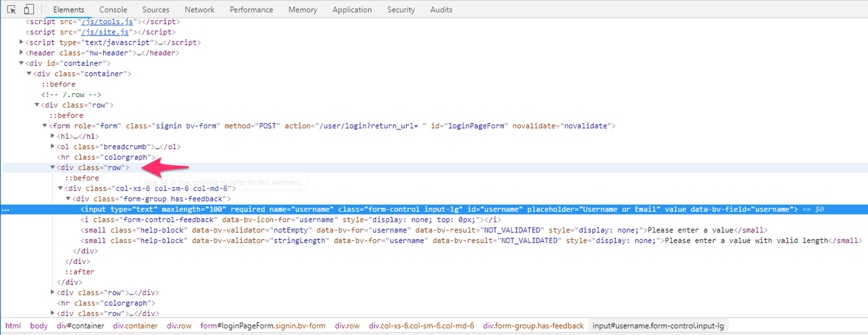868x335 pixels.
Task: Select the /.row comment line
Action: (71, 95)
